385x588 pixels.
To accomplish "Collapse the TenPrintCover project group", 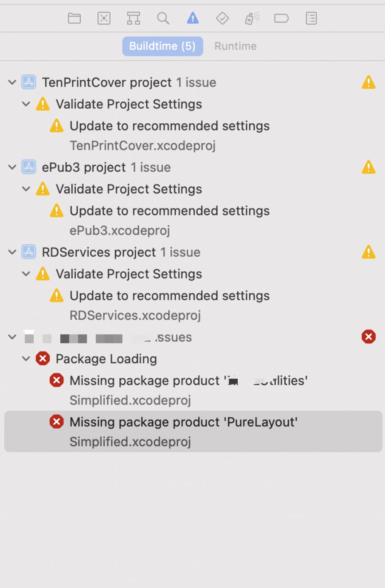I will coord(12,82).
